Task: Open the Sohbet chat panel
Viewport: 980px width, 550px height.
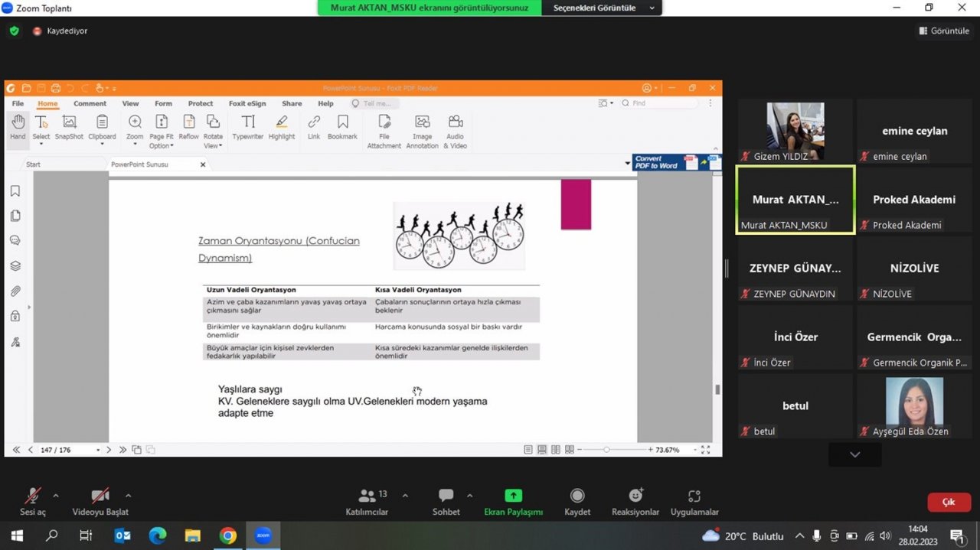Action: [x=446, y=496]
